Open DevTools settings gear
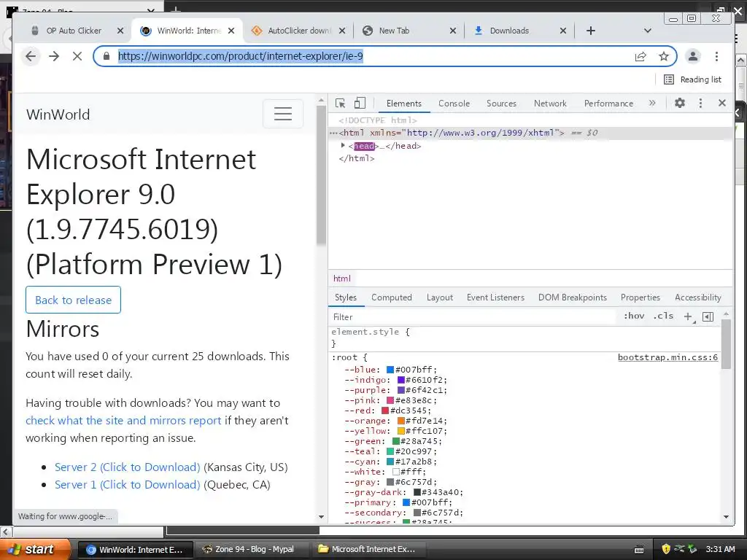The image size is (747, 560). click(x=680, y=103)
